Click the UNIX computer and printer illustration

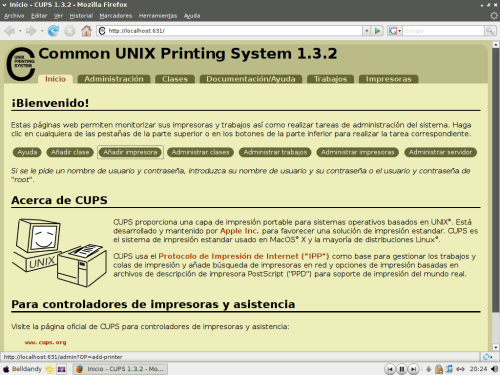tap(59, 252)
